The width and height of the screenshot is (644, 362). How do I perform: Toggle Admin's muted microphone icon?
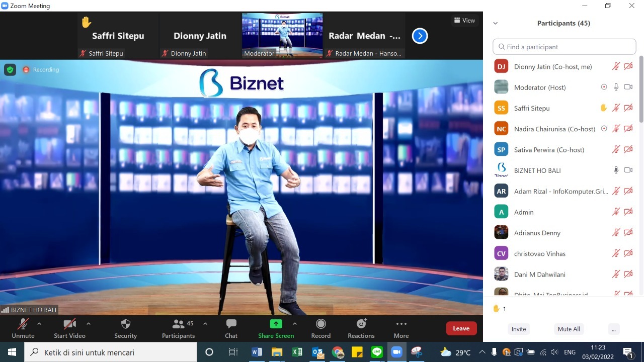pyautogui.click(x=616, y=212)
